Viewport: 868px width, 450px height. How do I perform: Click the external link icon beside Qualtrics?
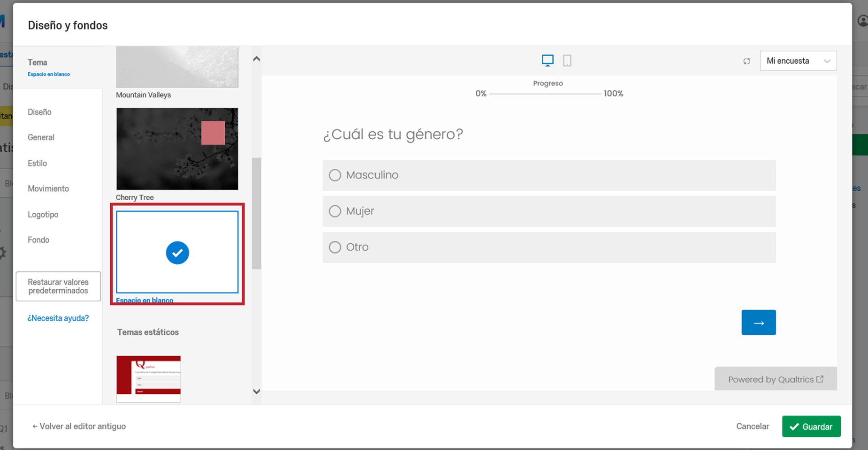(820, 379)
